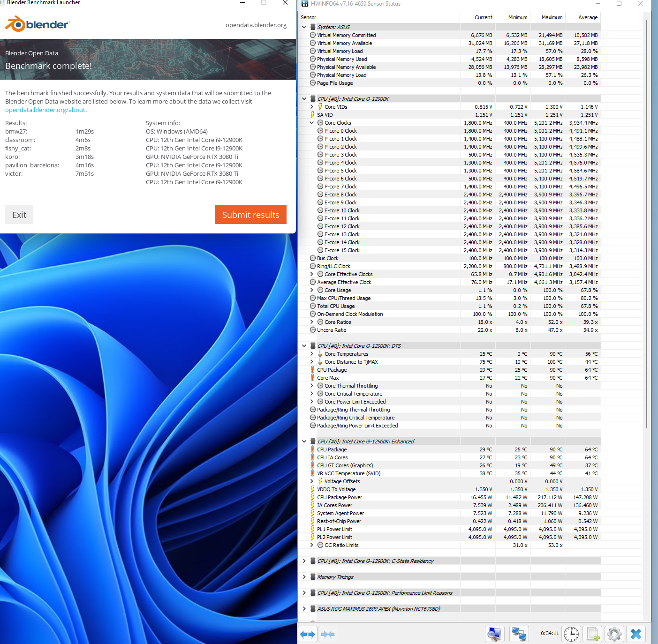Click the lightning icon beside CPU Package Power

[313, 497]
